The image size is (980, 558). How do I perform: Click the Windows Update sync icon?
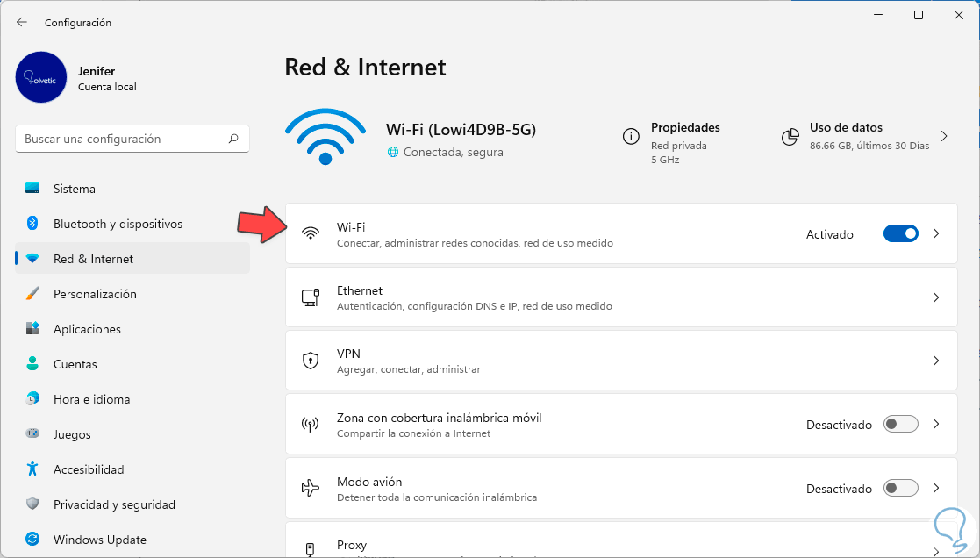[32, 540]
